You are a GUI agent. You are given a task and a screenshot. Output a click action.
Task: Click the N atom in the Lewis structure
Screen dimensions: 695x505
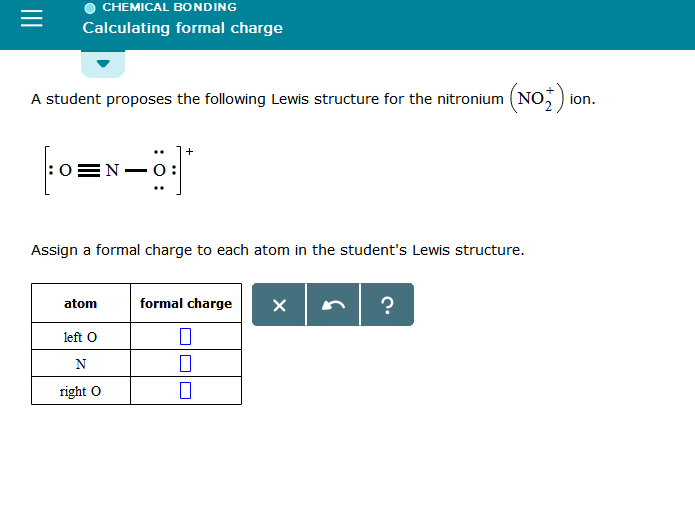point(112,170)
